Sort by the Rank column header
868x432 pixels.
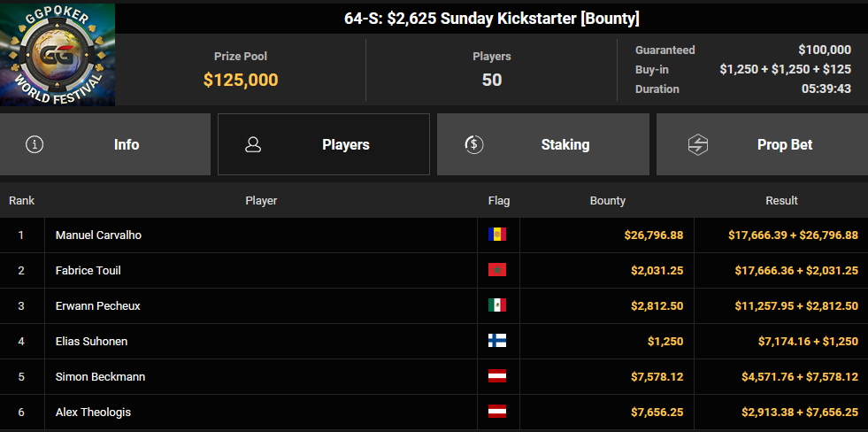point(21,201)
